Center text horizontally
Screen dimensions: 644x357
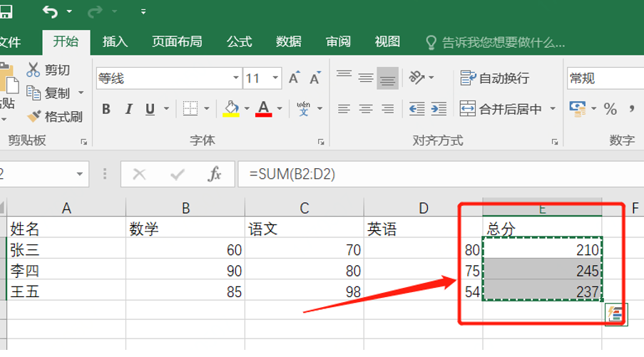point(366,109)
